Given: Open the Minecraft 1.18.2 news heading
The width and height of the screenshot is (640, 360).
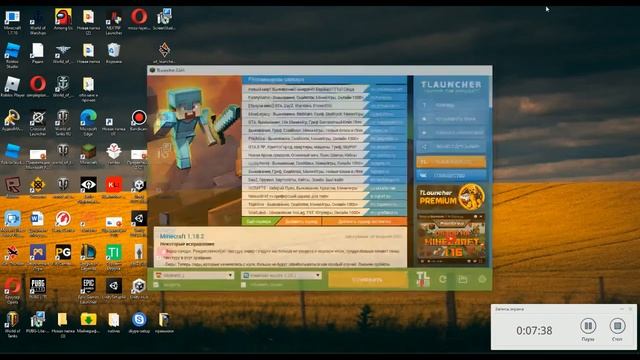Looking at the screenshot, I should pos(182,236).
